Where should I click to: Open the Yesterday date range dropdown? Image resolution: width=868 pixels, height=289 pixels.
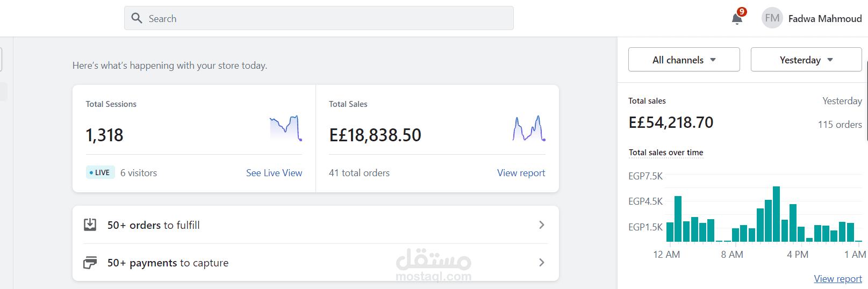coord(806,60)
